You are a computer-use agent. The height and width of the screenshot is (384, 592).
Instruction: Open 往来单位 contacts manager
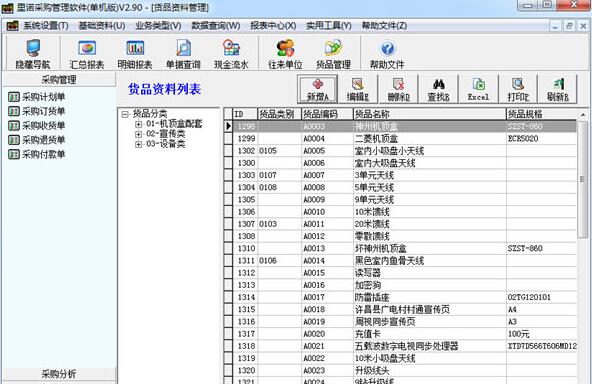click(x=285, y=54)
